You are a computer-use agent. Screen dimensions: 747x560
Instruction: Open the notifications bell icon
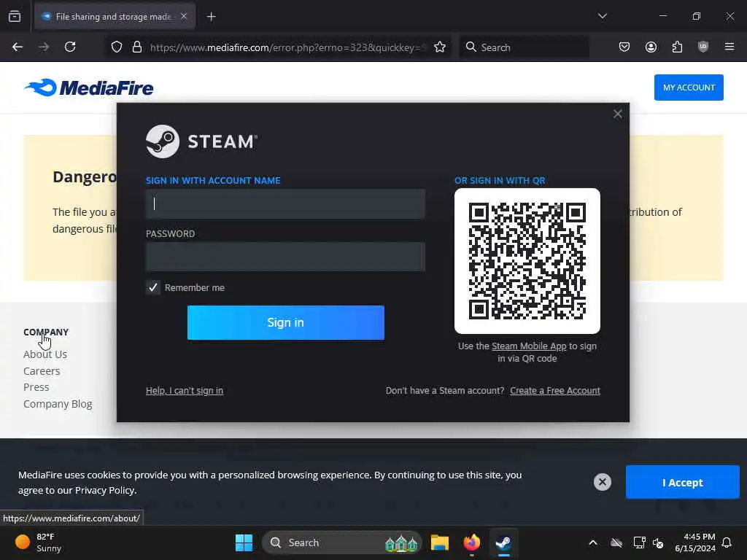[727, 542]
